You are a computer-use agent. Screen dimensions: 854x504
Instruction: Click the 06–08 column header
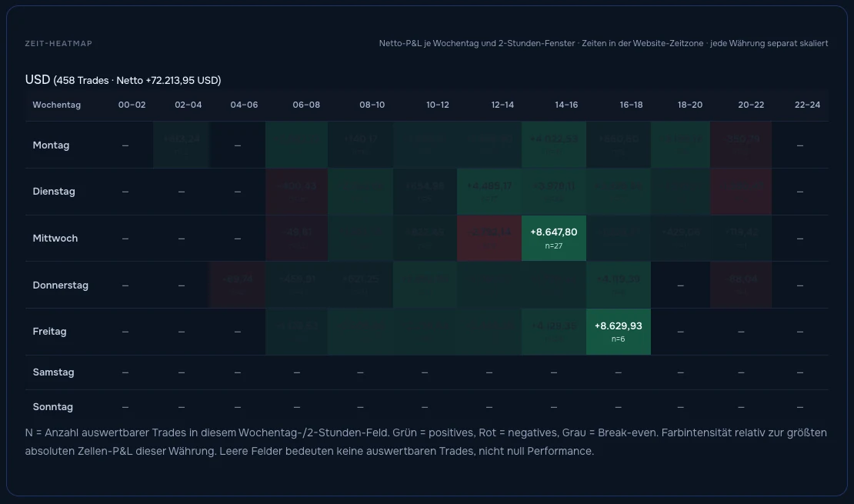[x=306, y=105]
